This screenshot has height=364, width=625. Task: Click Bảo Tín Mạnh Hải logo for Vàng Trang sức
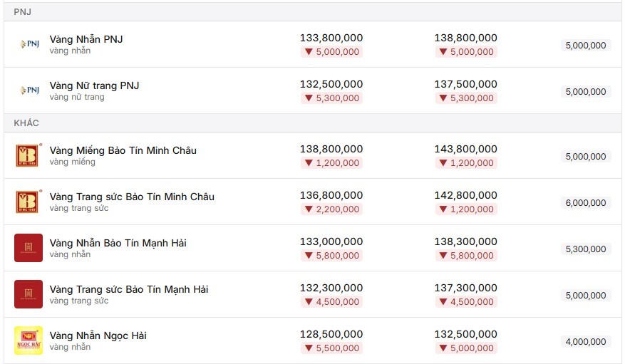[29, 294]
